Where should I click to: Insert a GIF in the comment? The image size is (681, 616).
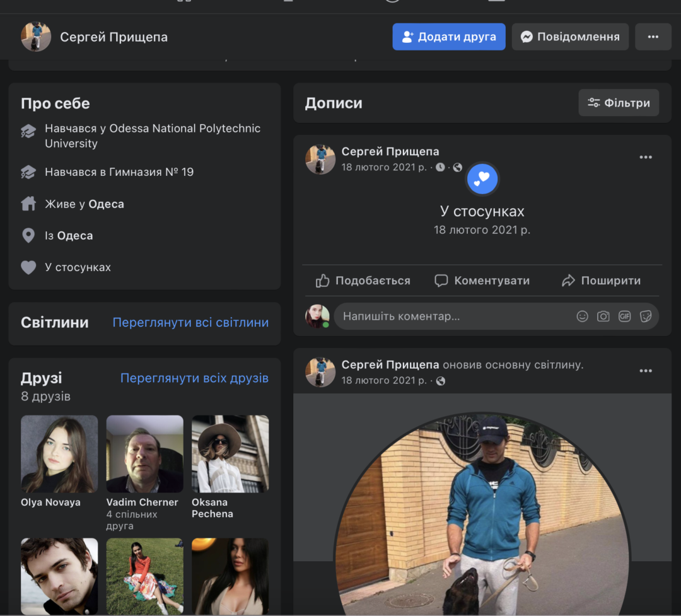pos(624,317)
